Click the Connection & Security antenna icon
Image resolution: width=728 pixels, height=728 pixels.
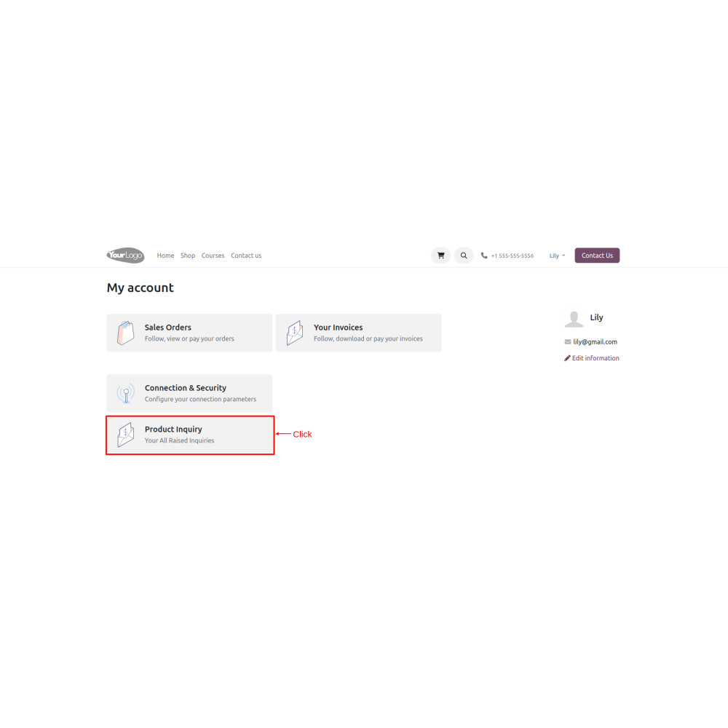pos(126,393)
